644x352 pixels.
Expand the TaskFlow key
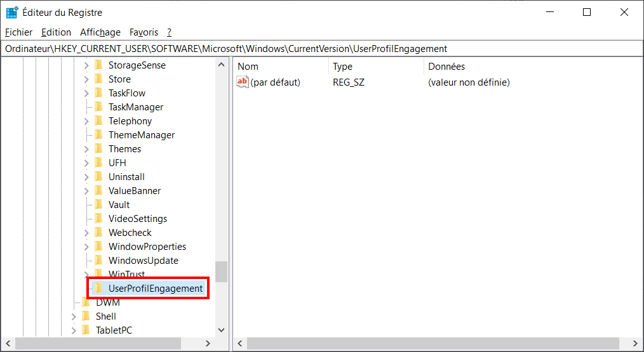point(86,93)
